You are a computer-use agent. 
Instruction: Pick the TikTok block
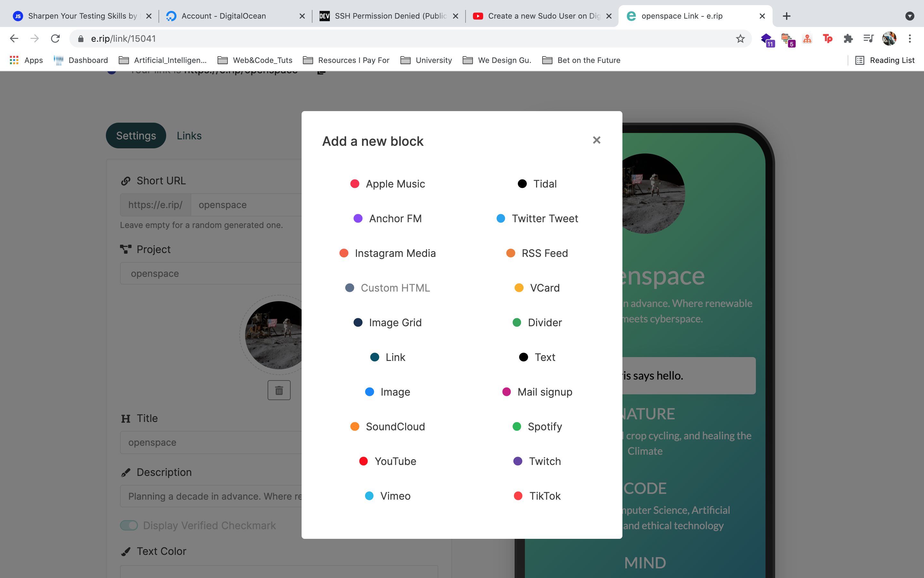point(537,496)
